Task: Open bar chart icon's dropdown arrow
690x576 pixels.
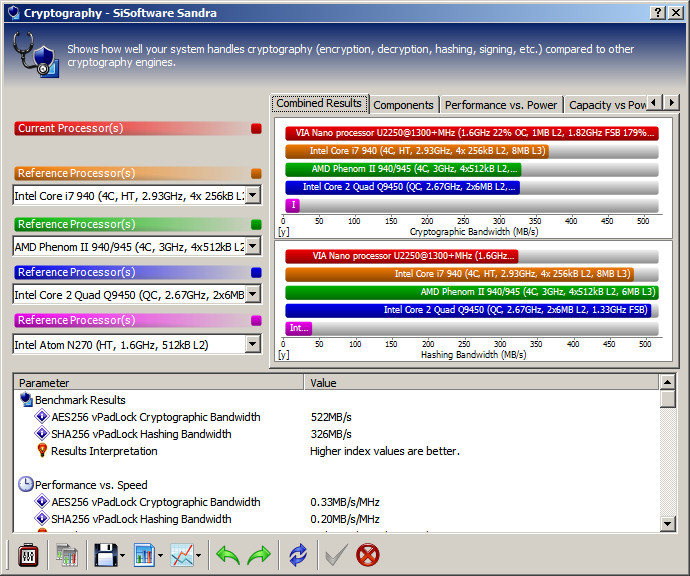Action: click(160, 555)
